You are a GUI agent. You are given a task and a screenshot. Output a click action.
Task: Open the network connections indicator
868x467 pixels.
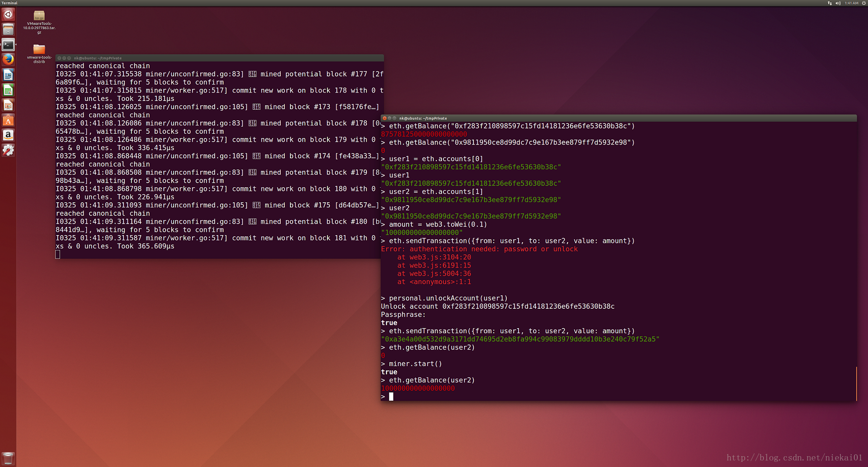point(830,3)
